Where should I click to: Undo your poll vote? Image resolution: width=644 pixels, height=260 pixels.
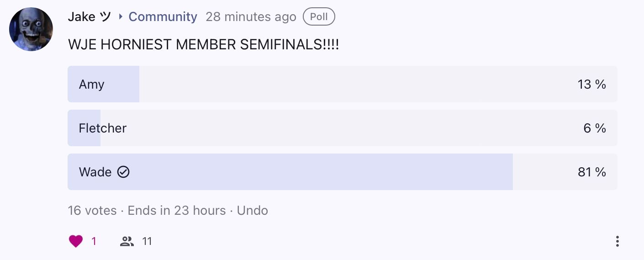(x=252, y=210)
